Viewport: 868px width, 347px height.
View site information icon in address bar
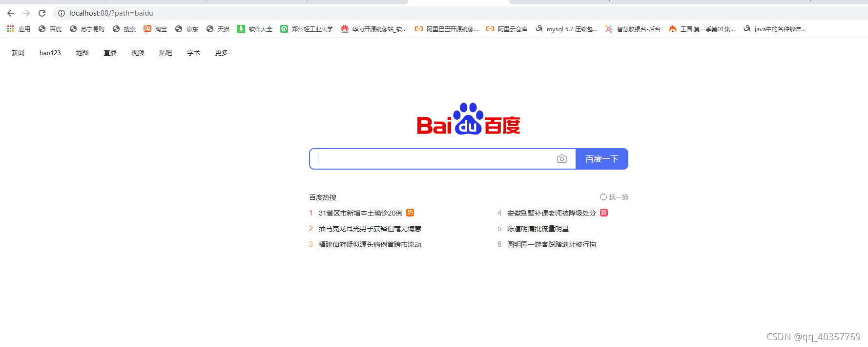[62, 13]
